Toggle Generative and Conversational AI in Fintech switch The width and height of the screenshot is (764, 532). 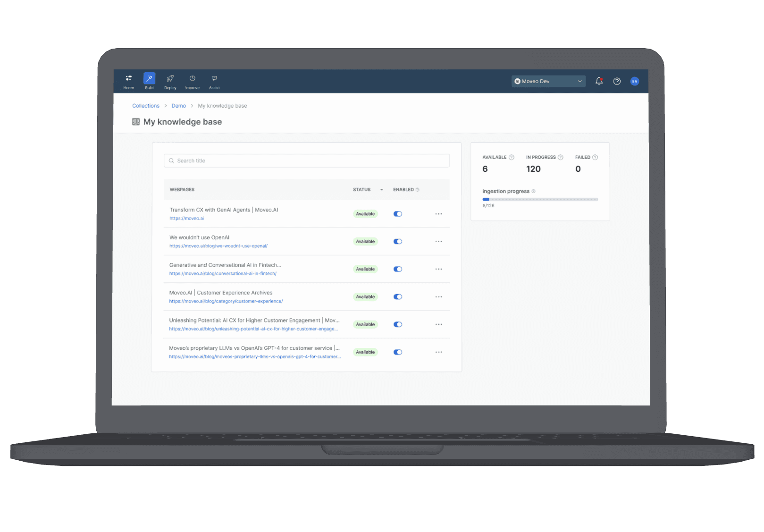(398, 269)
